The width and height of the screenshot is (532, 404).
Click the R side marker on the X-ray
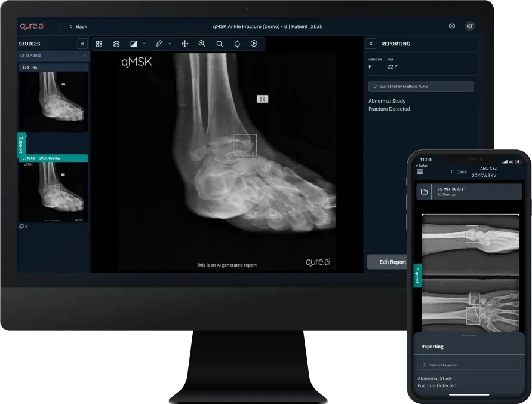click(x=262, y=99)
